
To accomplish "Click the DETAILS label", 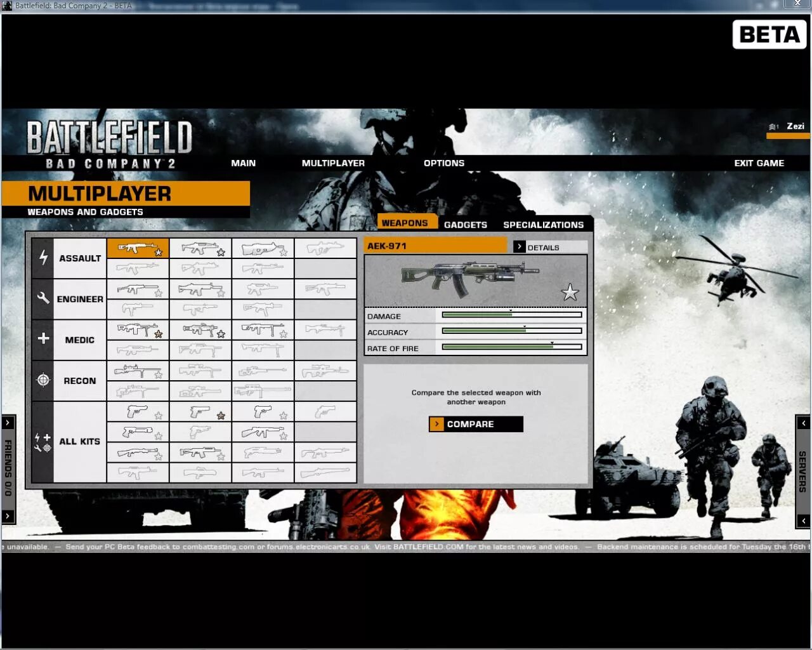I will pos(544,248).
